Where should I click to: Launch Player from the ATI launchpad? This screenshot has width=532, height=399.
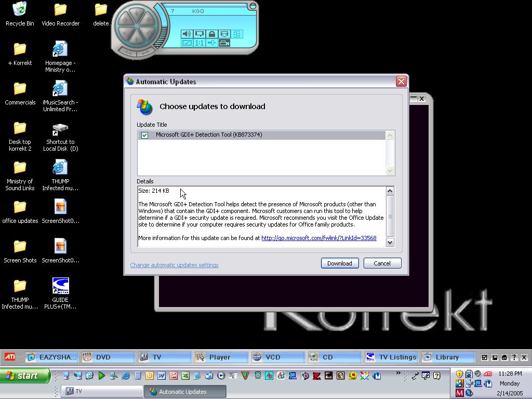click(222, 357)
